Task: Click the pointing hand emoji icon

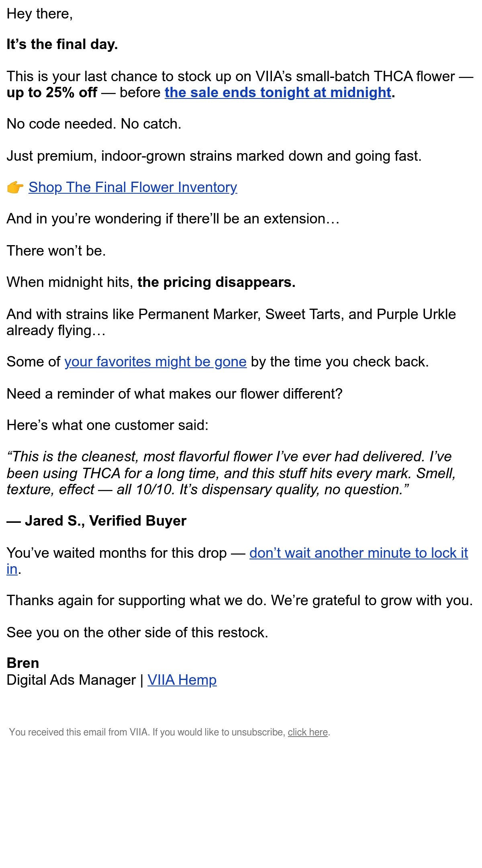Action: [x=15, y=187]
